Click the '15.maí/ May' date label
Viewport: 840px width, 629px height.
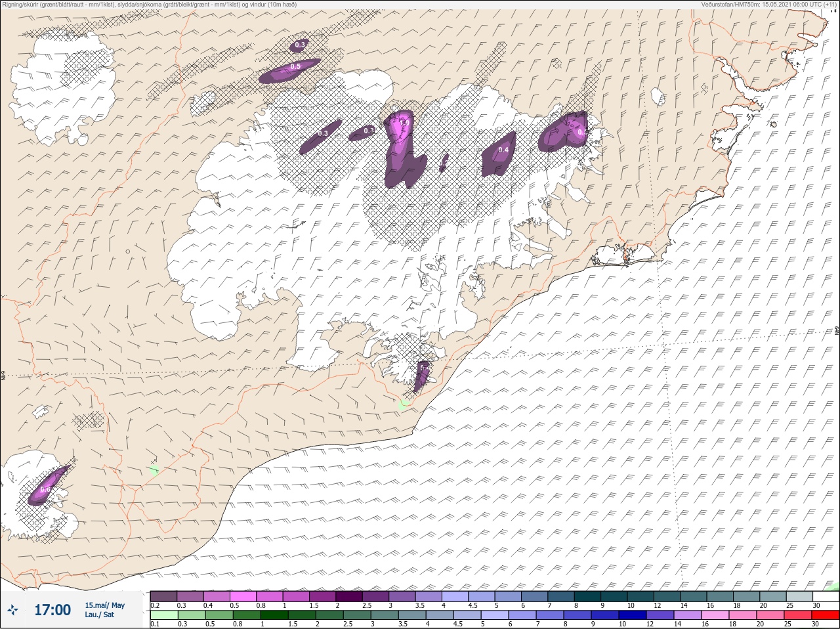click(x=104, y=605)
